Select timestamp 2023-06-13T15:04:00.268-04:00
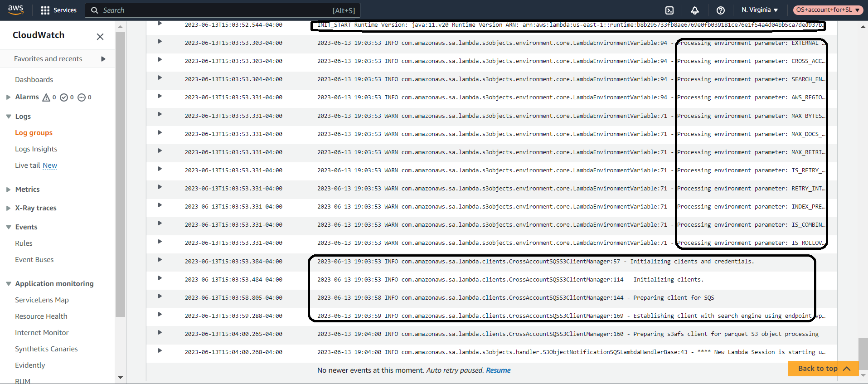The height and width of the screenshot is (384, 868). 233,352
